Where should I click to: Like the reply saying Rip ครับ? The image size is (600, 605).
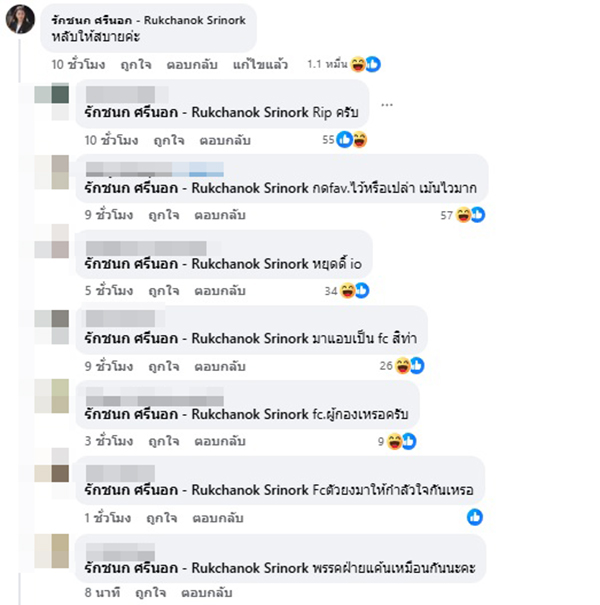pyautogui.click(x=169, y=140)
